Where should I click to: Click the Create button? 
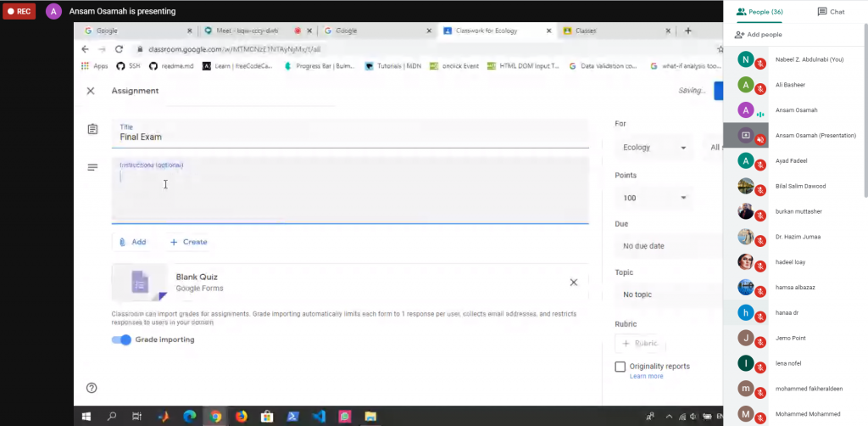[188, 242]
